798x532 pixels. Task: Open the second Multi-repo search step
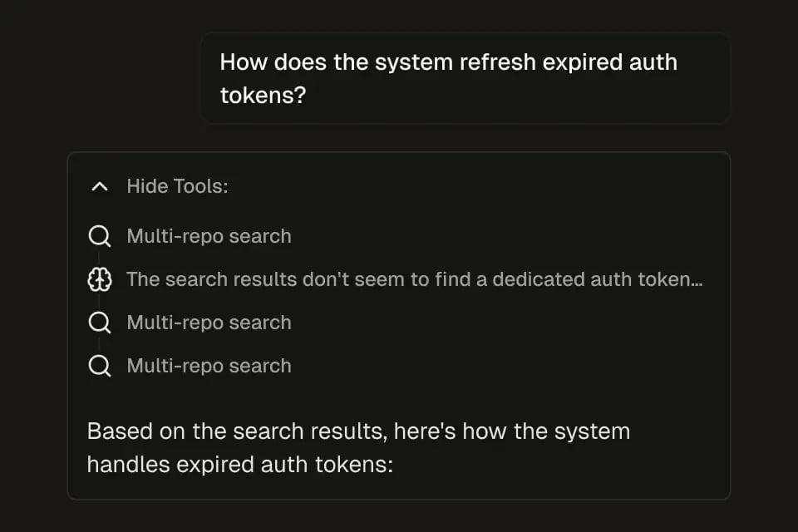209,323
